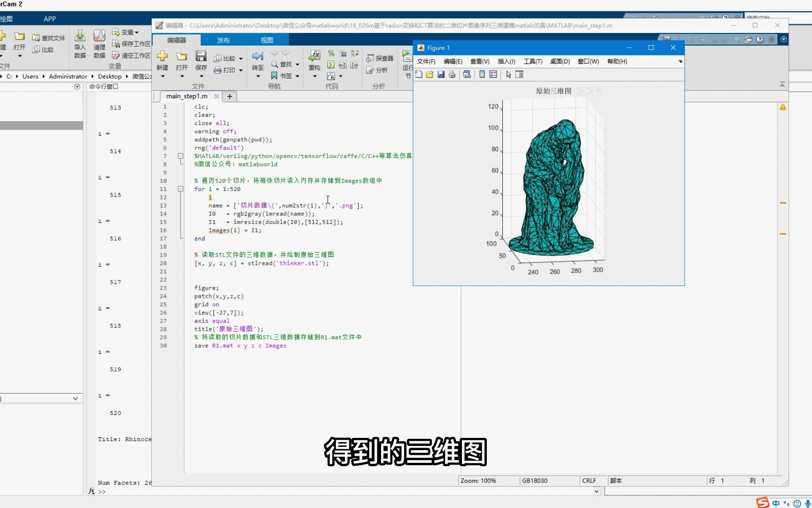Expand the 查找 dropdown arrow

click(297, 64)
